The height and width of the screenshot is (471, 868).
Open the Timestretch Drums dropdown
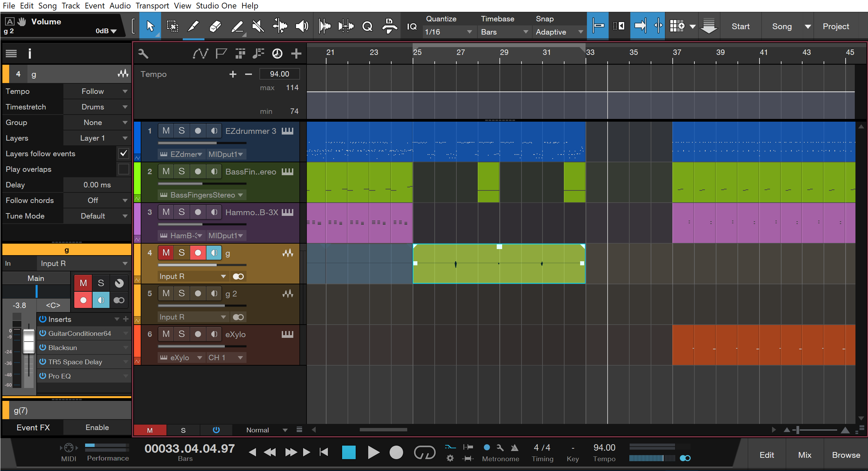coord(97,107)
